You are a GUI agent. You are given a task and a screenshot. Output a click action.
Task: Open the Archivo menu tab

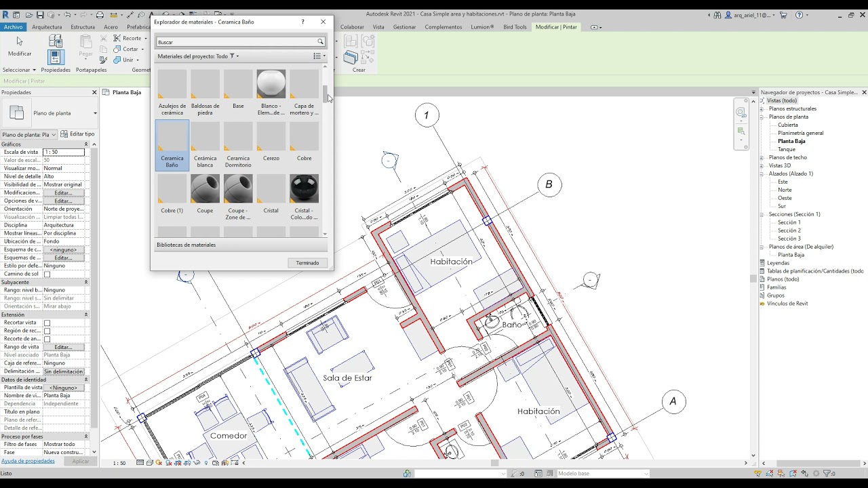pos(13,27)
